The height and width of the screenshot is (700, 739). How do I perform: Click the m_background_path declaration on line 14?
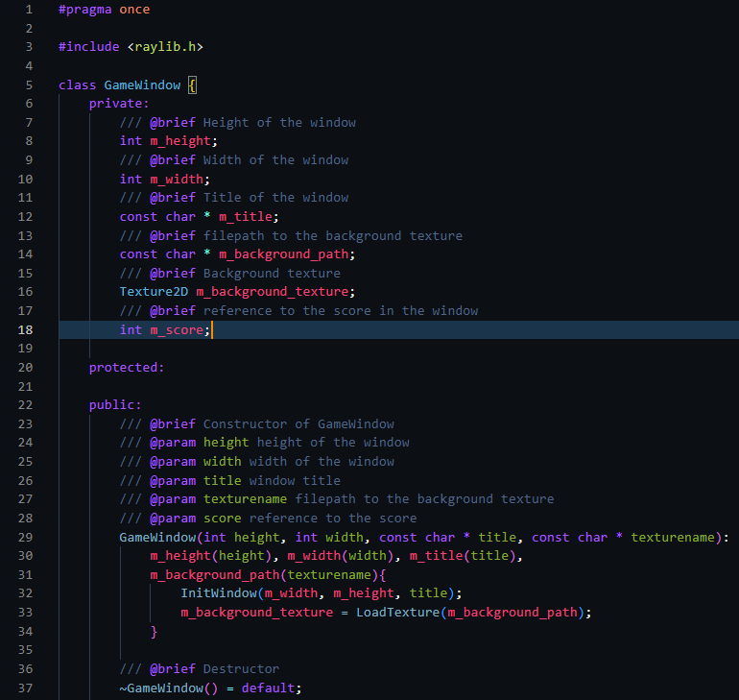click(x=283, y=254)
